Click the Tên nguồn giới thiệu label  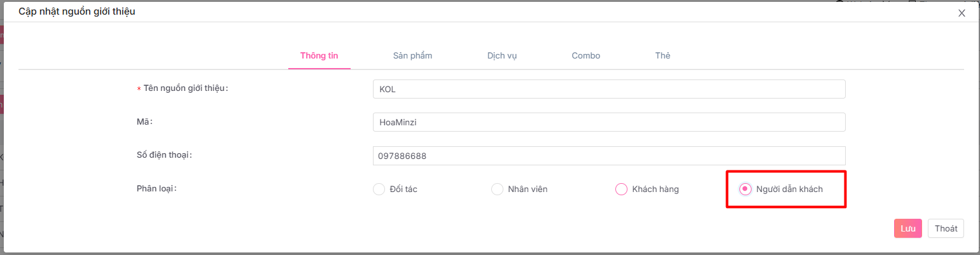point(186,88)
